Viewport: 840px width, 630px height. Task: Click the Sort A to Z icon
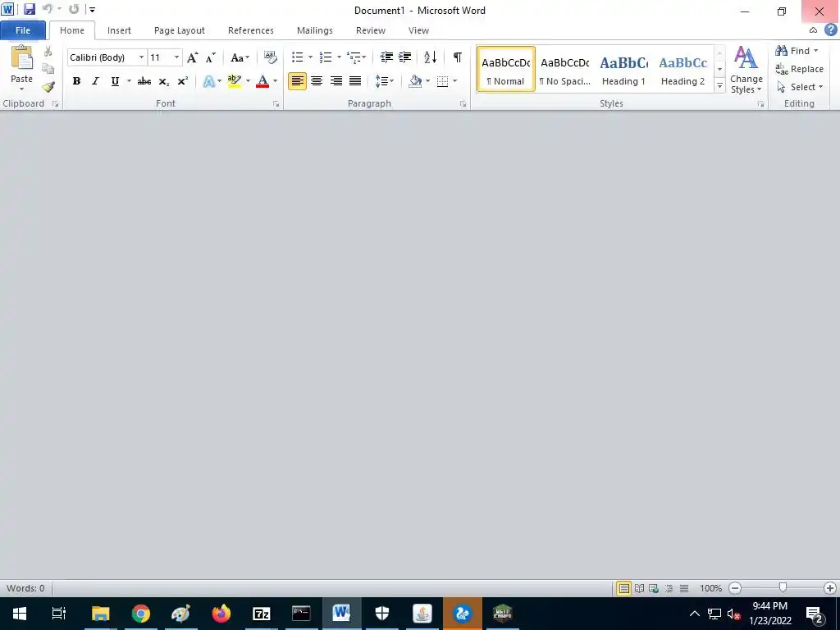click(430, 57)
